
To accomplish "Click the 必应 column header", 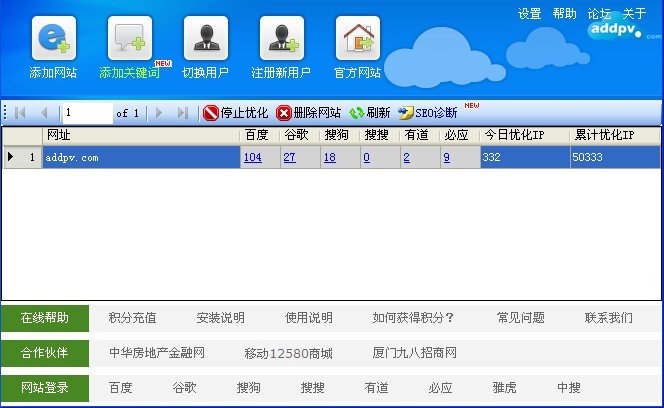I will pyautogui.click(x=460, y=135).
